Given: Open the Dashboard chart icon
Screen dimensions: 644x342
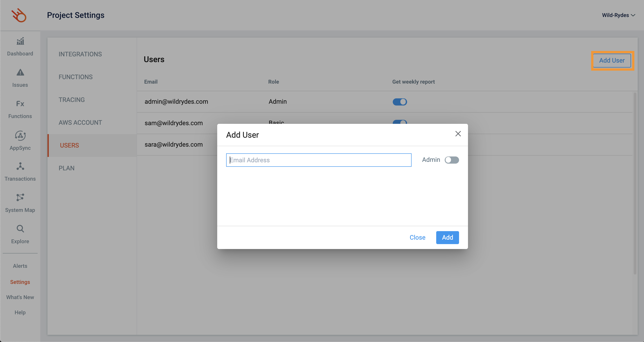Looking at the screenshot, I should [20, 41].
